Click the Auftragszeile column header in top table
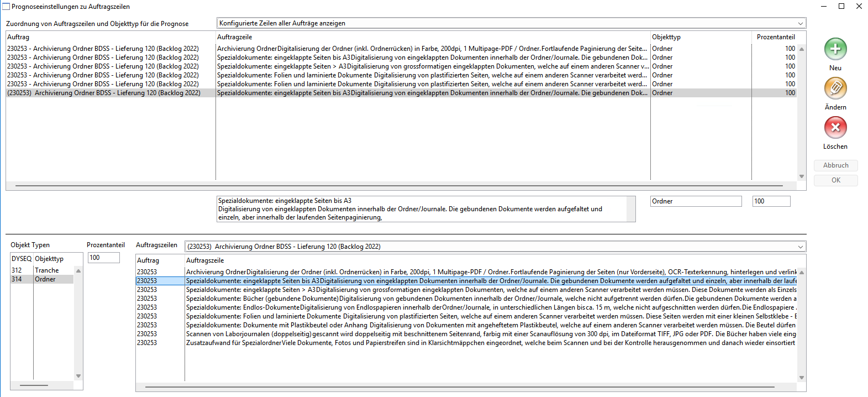This screenshot has width=868, height=397. [x=234, y=37]
